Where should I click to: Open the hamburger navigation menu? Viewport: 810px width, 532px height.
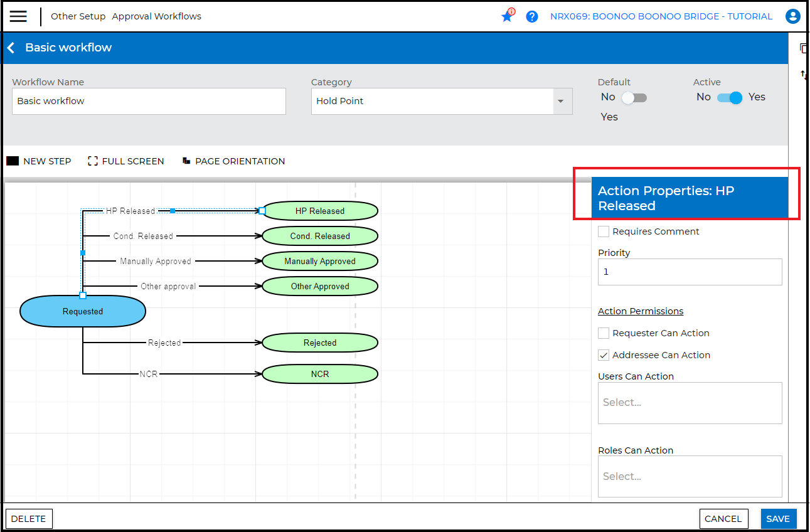click(x=18, y=16)
